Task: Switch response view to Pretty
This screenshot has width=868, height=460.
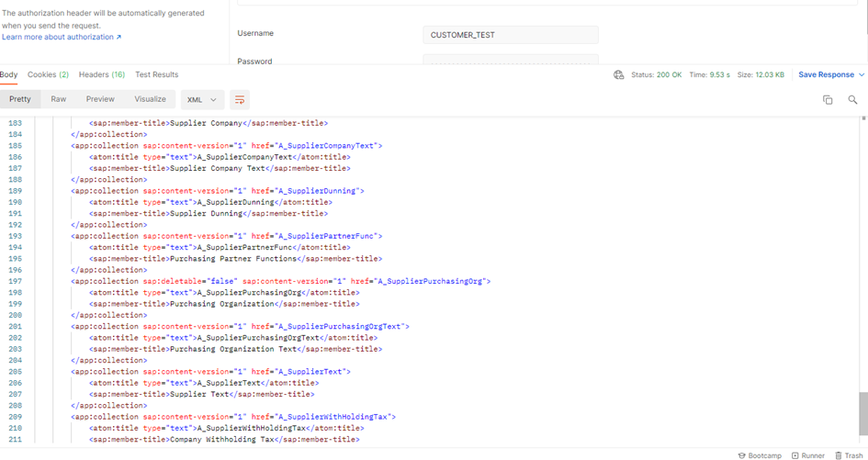Action: [x=20, y=99]
